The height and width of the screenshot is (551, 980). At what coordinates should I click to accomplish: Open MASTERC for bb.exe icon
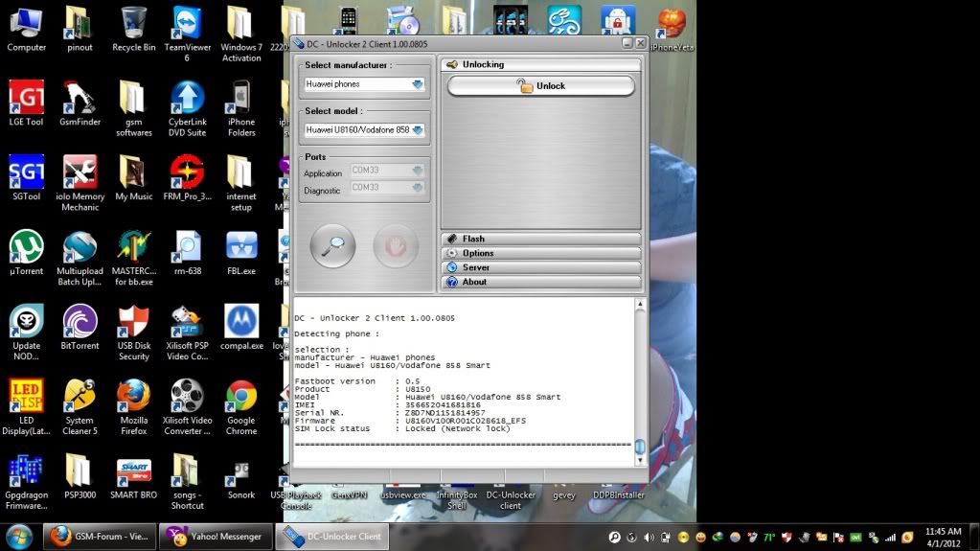[134, 259]
